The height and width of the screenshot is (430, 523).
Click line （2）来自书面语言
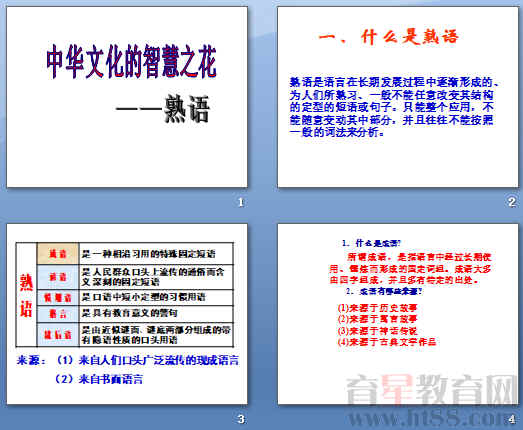(99, 379)
